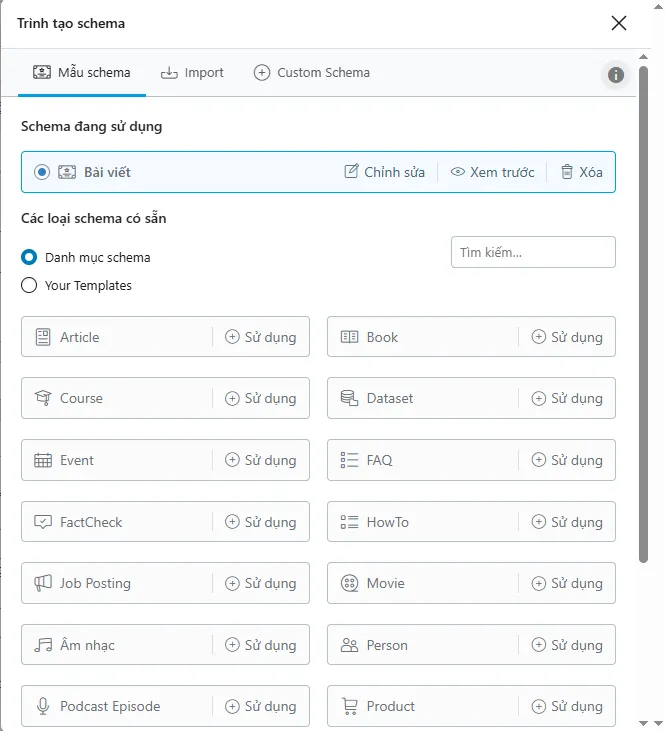Click the Event calendar icon
Screen dimensions: 665x731
pos(43,460)
